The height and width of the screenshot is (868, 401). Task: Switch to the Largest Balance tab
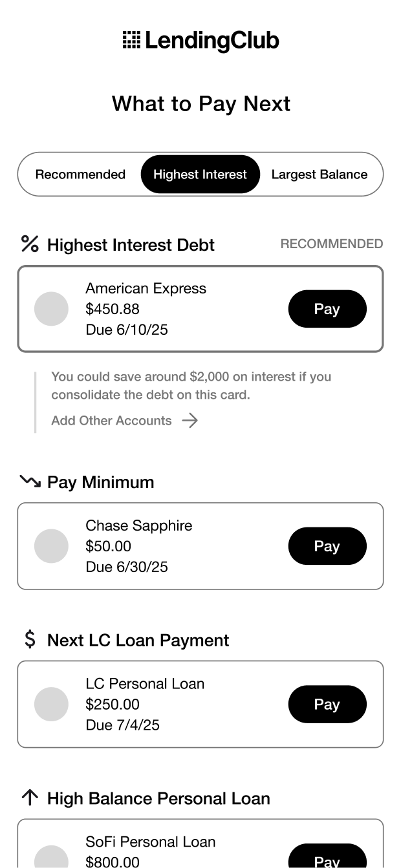(x=320, y=175)
